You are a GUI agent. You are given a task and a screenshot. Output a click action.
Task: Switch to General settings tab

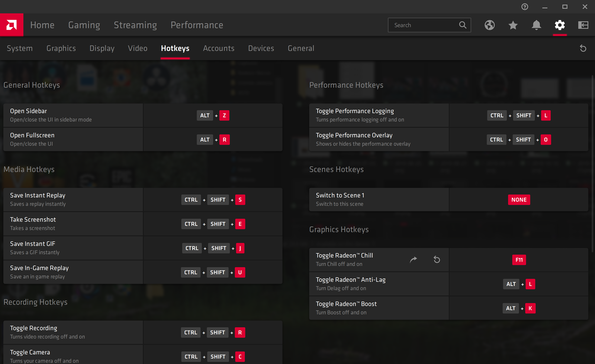tap(301, 48)
